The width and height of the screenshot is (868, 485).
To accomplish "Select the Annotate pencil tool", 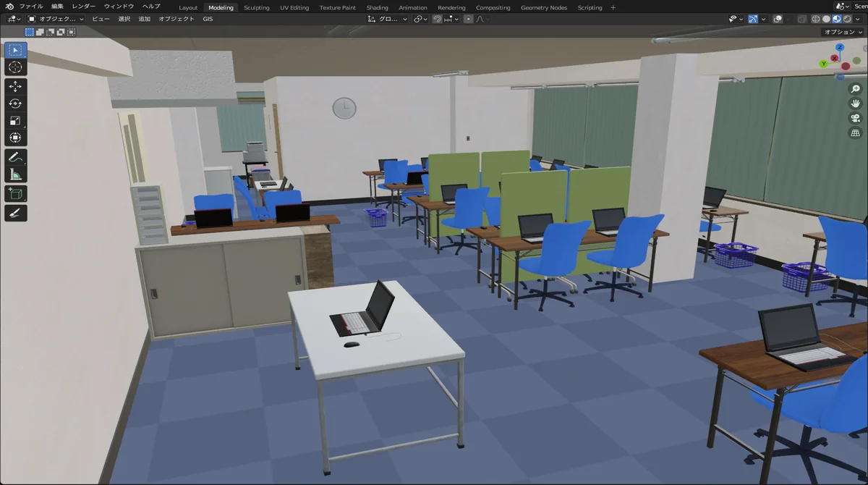I will [15, 156].
